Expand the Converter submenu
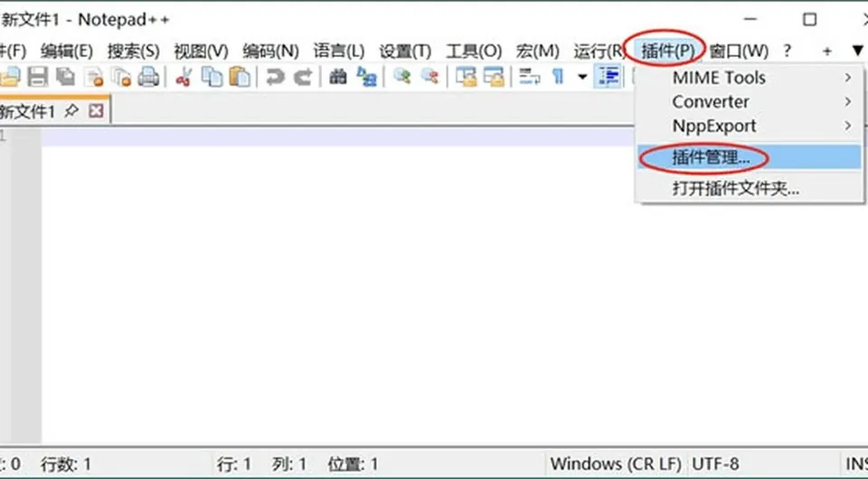Image resolution: width=868 pixels, height=479 pixels. (x=750, y=102)
